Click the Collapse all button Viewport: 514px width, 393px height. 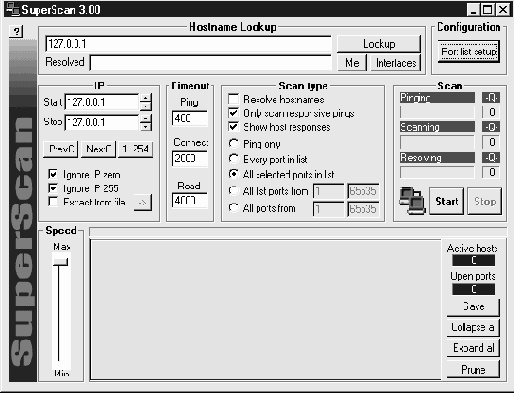[x=473, y=328]
